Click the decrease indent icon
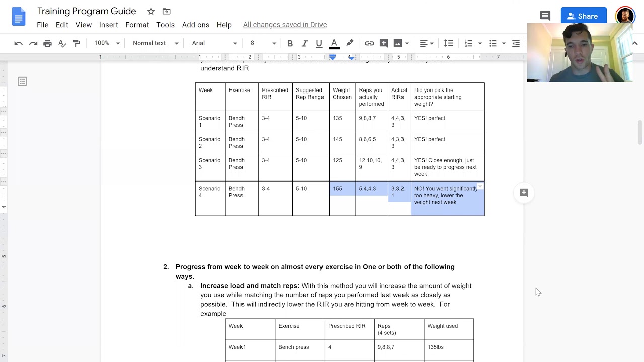The width and height of the screenshot is (644, 362). pos(516,43)
